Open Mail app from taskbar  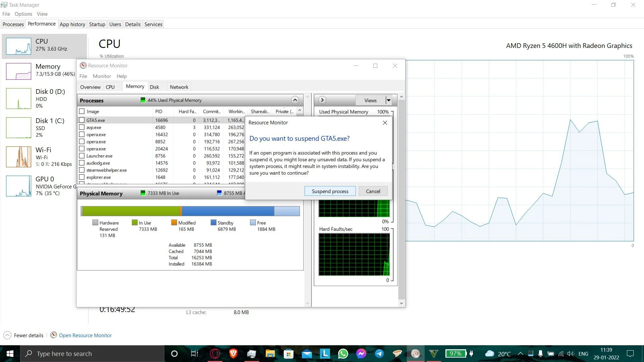(x=307, y=354)
